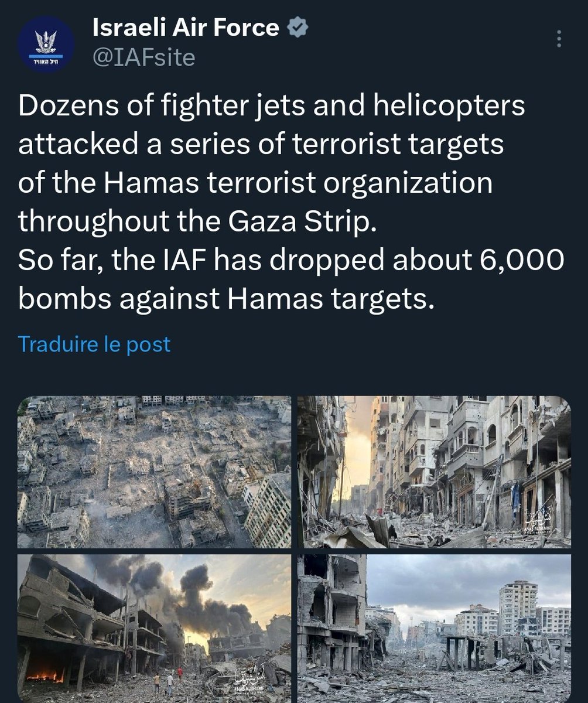The image size is (588, 703).
Task: Open the three-dot more options menu
Action: (x=559, y=39)
